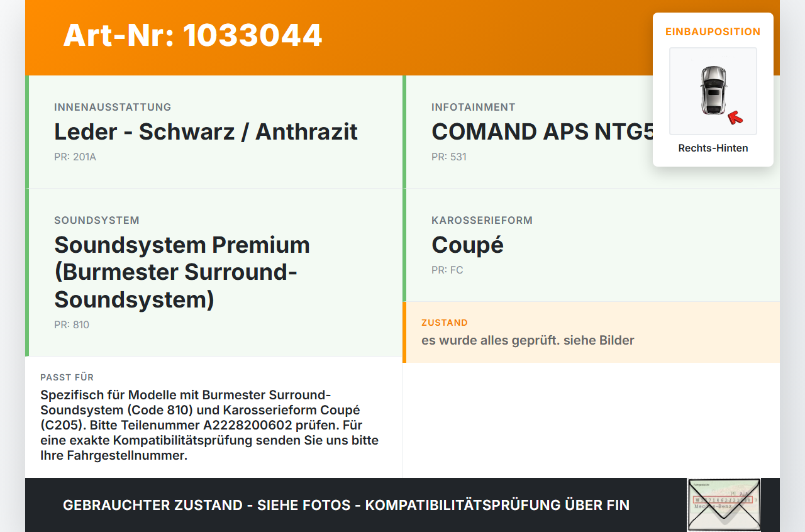The width and height of the screenshot is (805, 532).
Task: Click the envelope icon in footer
Action: (x=724, y=505)
